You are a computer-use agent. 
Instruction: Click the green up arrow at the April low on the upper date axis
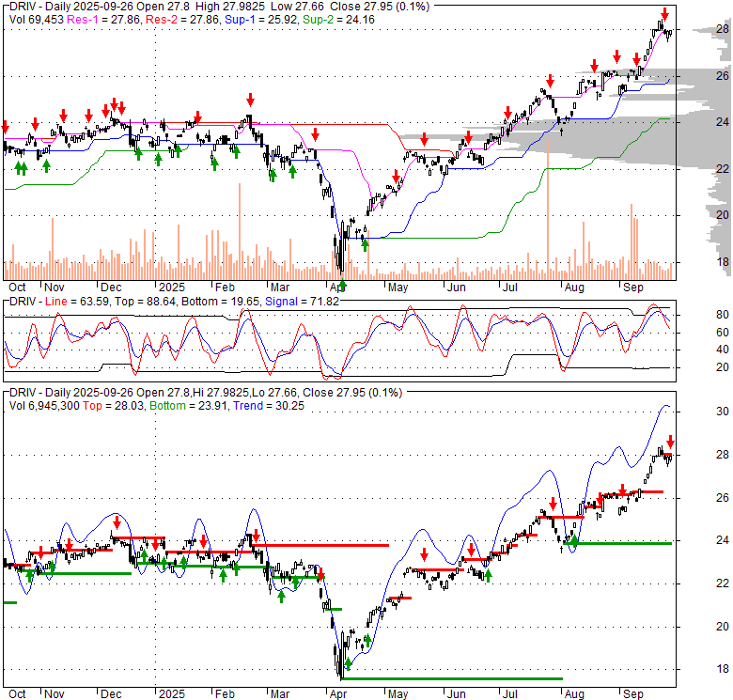(x=343, y=286)
